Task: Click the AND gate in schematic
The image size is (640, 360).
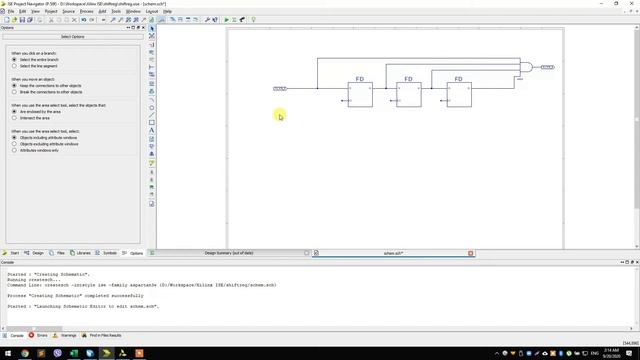Action: [x=527, y=67]
